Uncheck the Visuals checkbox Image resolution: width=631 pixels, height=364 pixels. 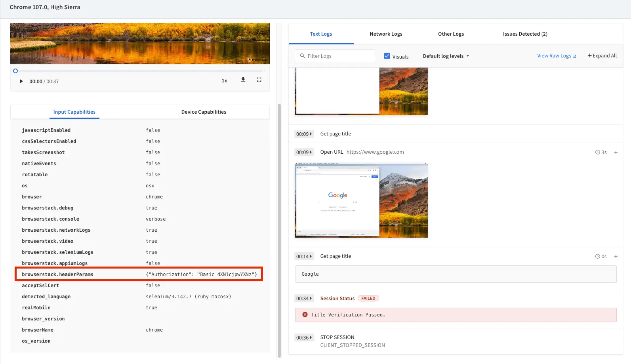point(387,56)
